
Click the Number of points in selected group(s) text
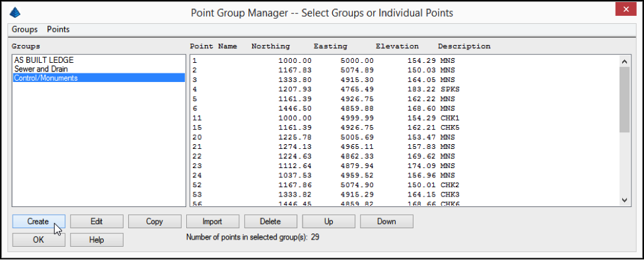(252, 237)
